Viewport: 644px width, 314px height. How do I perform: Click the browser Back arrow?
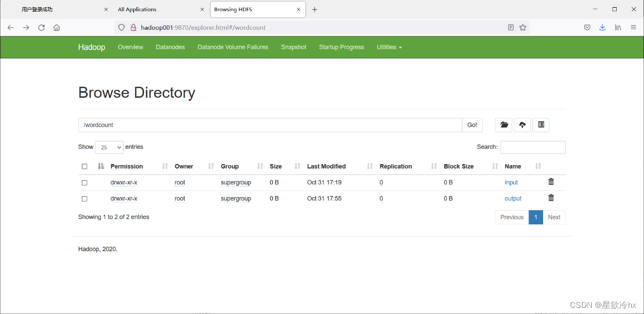point(10,27)
